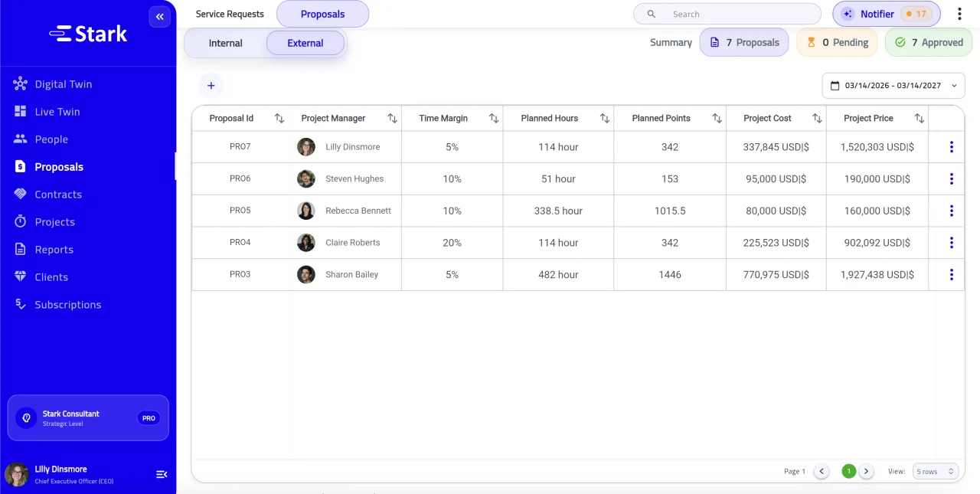Filter by 0 Pending summary chip

click(x=837, y=43)
